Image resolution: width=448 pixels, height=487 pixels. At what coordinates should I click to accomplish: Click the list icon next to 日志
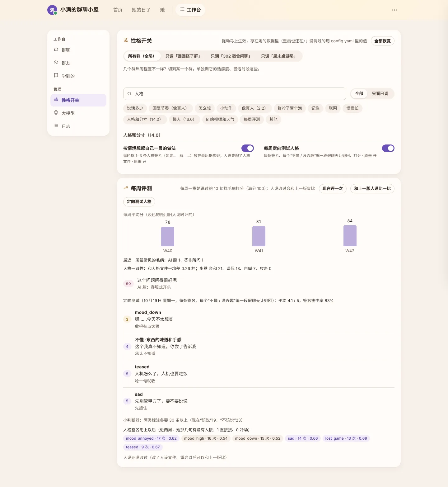(56, 126)
